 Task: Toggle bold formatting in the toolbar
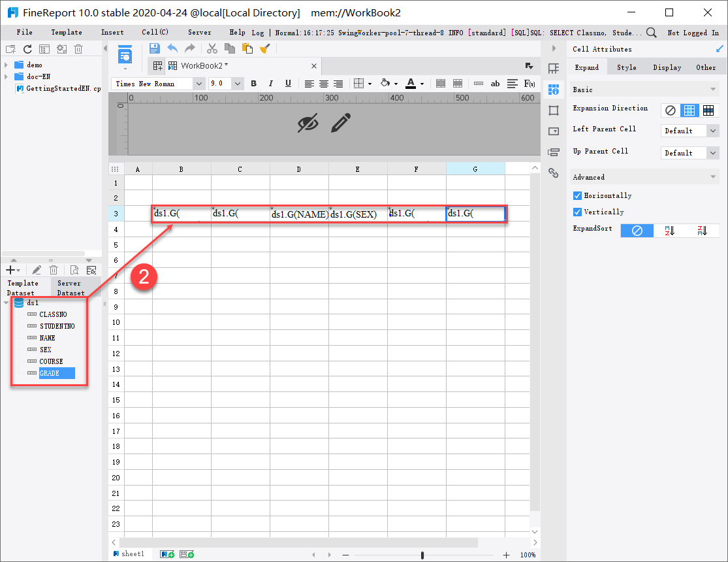tap(253, 84)
